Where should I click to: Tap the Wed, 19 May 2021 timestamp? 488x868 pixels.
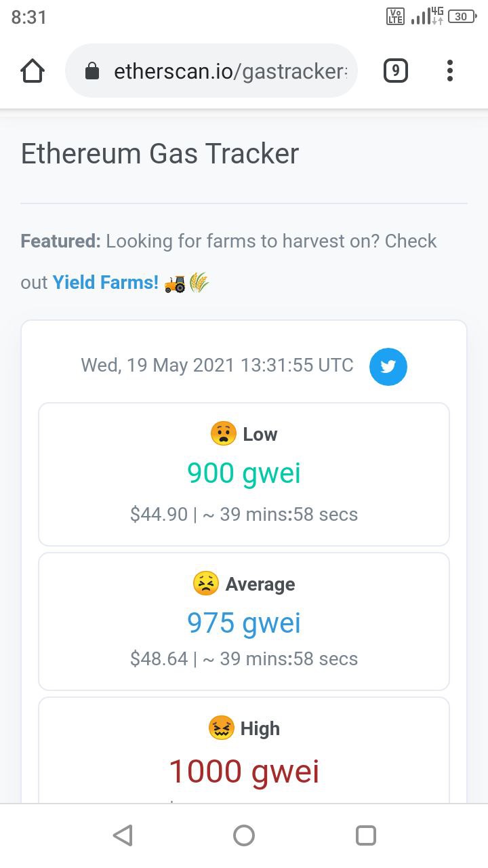[217, 366]
